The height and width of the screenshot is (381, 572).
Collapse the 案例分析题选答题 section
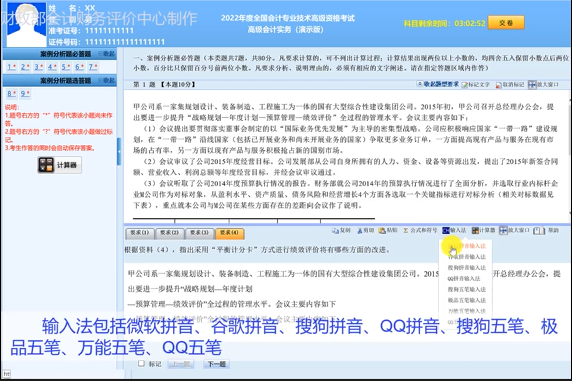coord(106,80)
